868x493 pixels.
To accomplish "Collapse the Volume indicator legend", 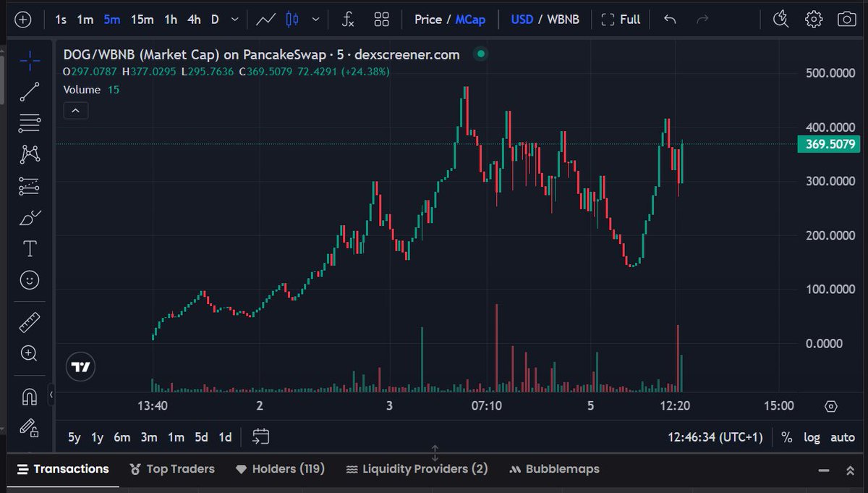I will [76, 111].
